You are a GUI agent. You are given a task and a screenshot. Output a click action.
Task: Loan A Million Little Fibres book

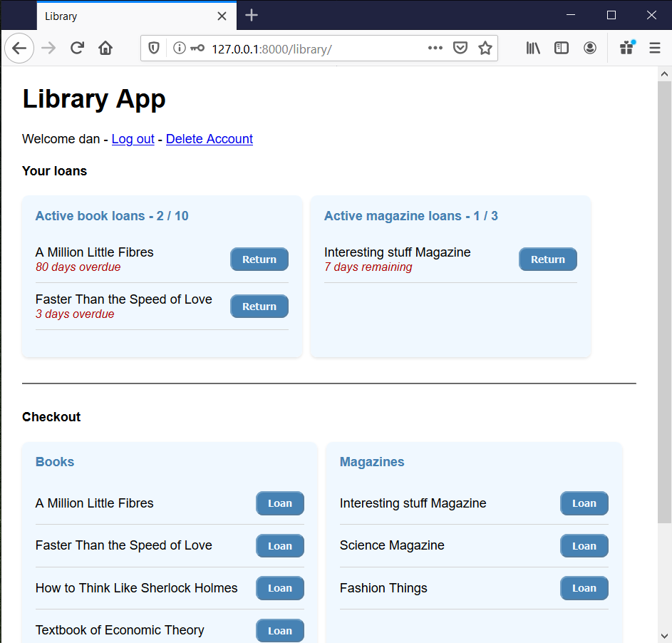280,503
